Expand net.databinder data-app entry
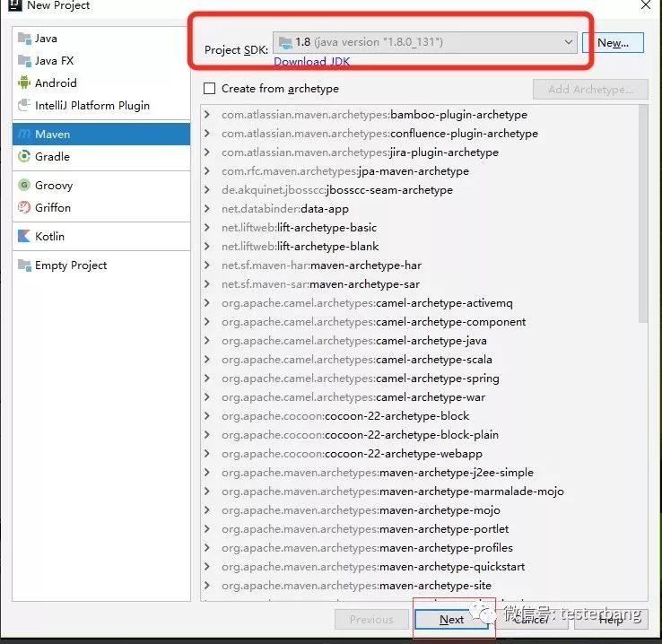662x644 pixels. (207, 208)
